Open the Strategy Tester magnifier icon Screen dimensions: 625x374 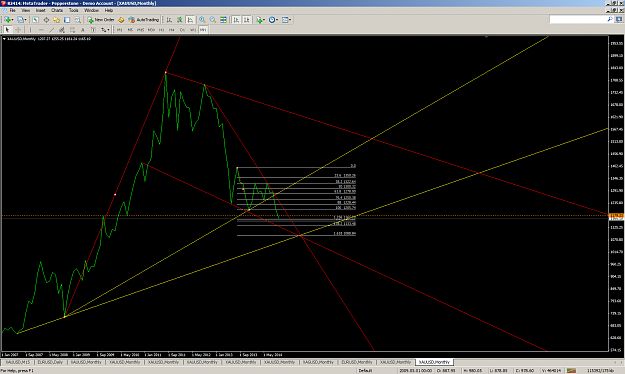point(78,20)
